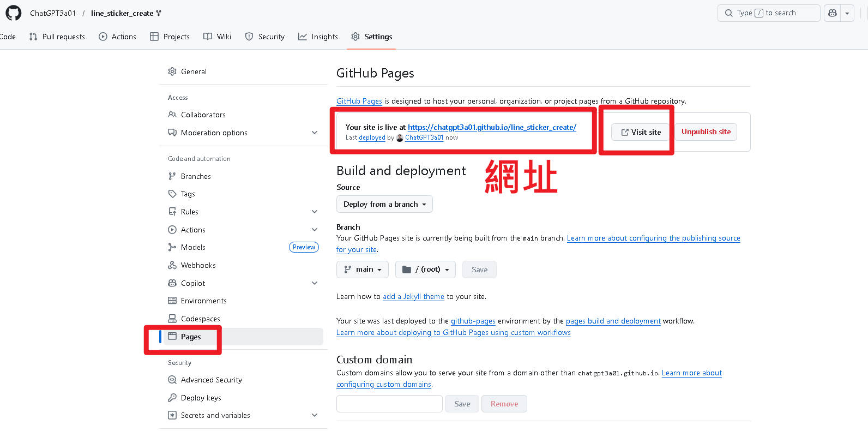Open Deploy keys settings
Screen dimensions: 868x431
[x=243, y=398]
